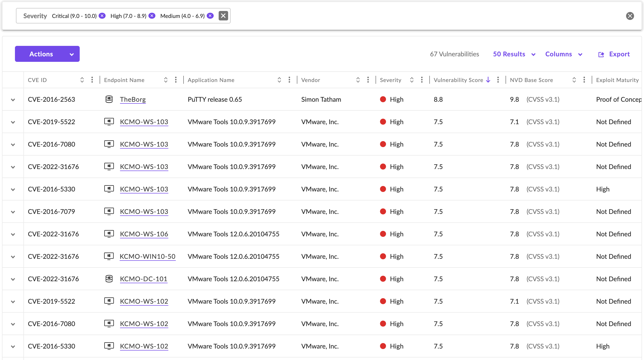Open TheBorg endpoint link

[133, 99]
